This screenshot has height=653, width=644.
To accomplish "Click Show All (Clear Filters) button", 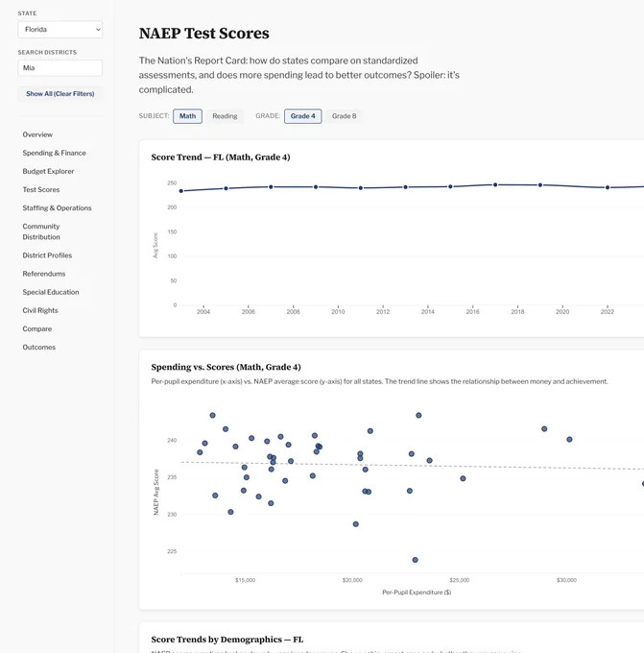I will pyautogui.click(x=60, y=94).
